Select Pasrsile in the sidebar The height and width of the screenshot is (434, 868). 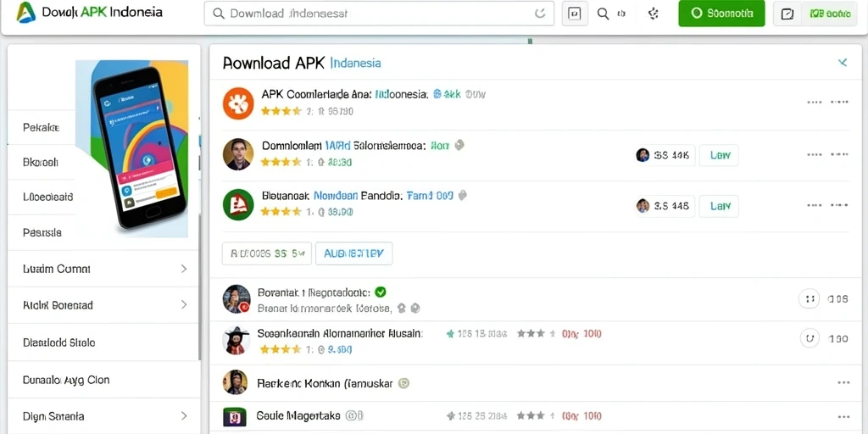(x=41, y=232)
